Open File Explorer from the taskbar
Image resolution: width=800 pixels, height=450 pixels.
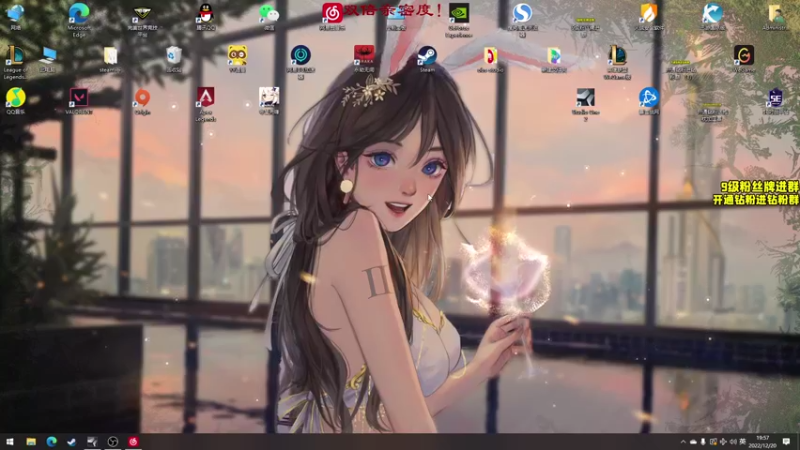point(31,442)
